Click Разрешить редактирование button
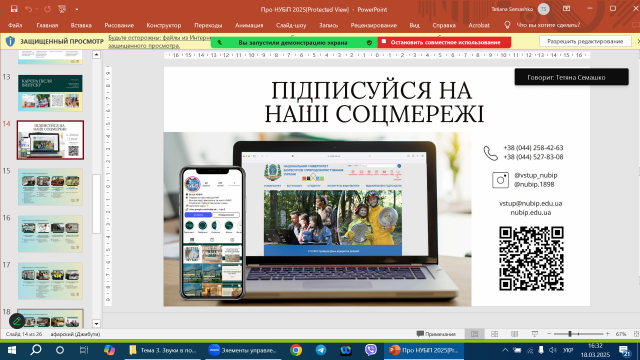Screen dimensions: 640x360 click(x=585, y=41)
